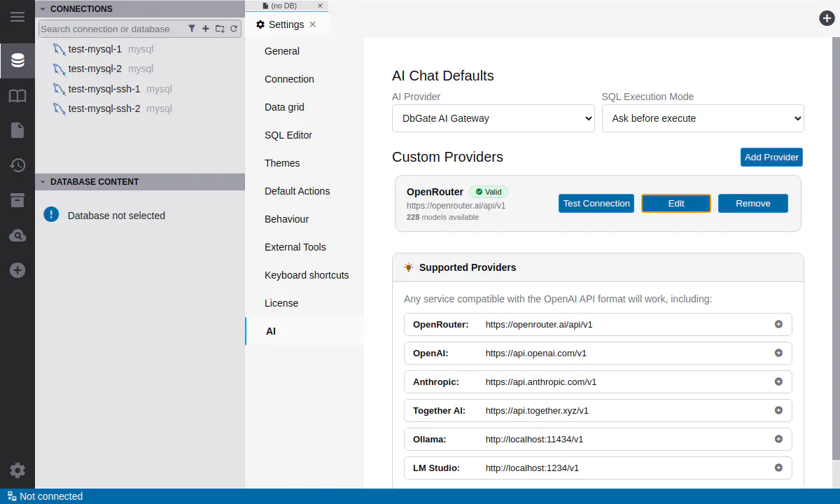The height and width of the screenshot is (504, 840).
Task: Open the cloud search sidebar panel
Action: 17,236
